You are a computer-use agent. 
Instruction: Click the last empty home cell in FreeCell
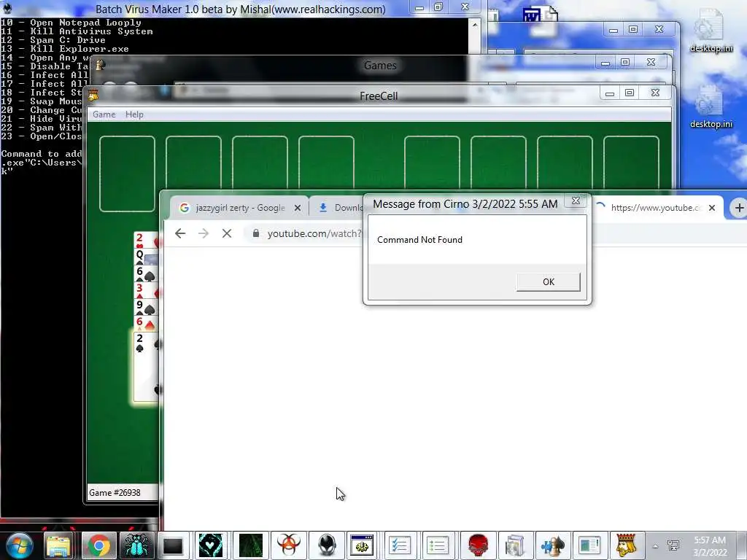pyautogui.click(x=631, y=163)
